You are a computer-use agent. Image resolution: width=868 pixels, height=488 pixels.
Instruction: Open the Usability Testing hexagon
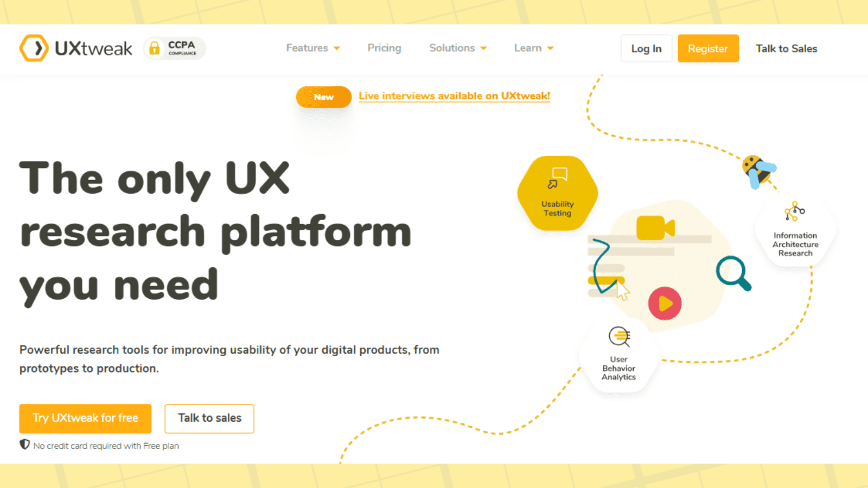pos(558,193)
